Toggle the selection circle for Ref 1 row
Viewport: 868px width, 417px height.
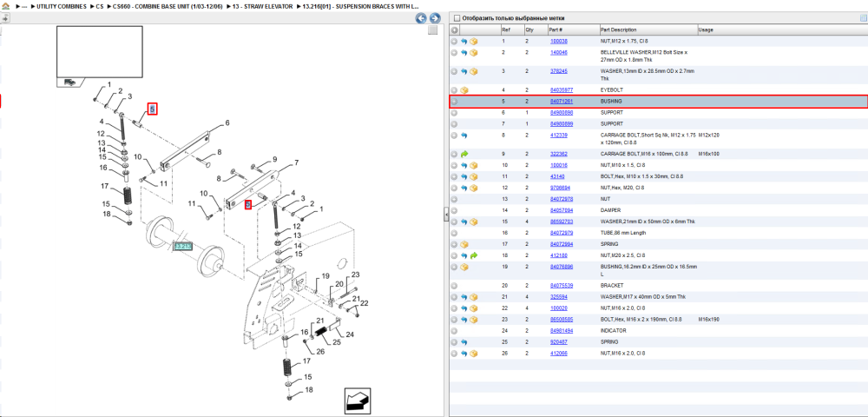454,42
